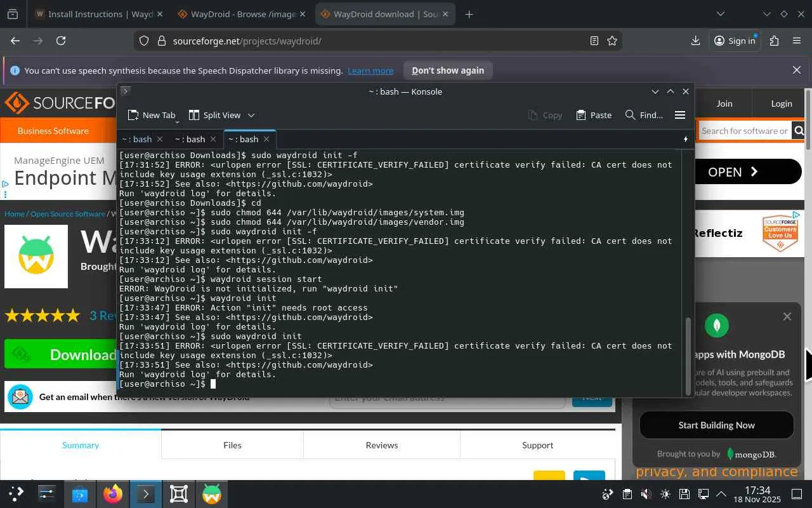Image resolution: width=812 pixels, height=508 pixels.
Task: Close the MongoDB advertisement popup
Action: pyautogui.click(x=787, y=316)
